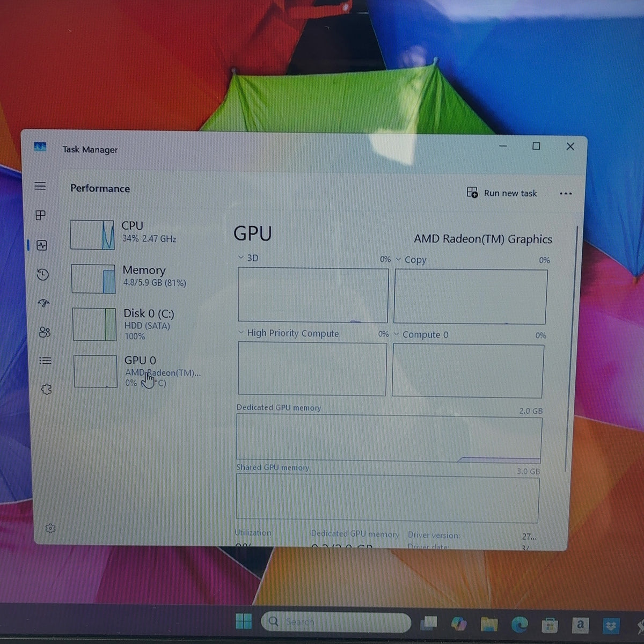This screenshot has height=644, width=644.
Task: Click the taskbar Search box
Action: click(336, 622)
